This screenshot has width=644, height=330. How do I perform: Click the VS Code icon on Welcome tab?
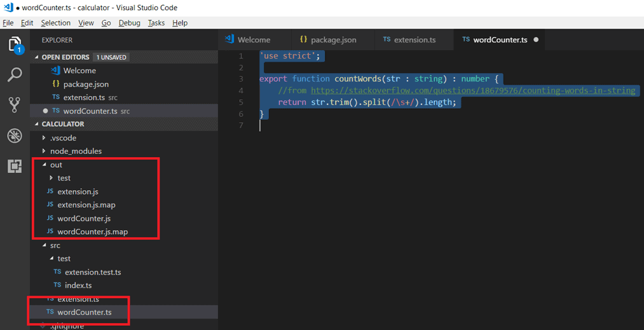[x=229, y=39]
